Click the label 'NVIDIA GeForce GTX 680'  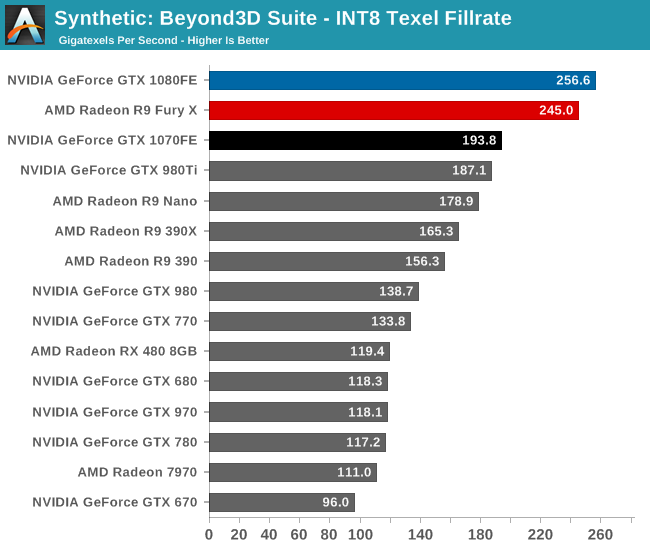[115, 381]
